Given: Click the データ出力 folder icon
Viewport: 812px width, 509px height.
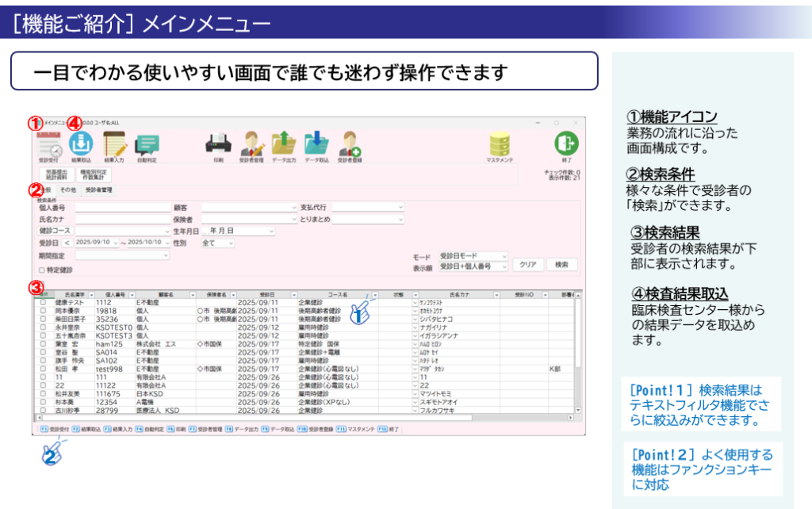Looking at the screenshot, I should click(284, 147).
